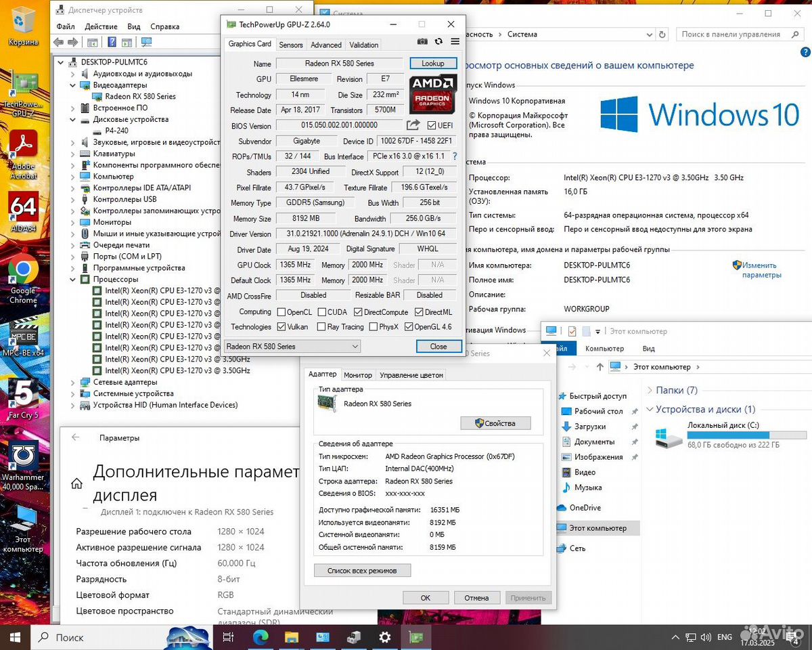This screenshot has height=650, width=812.
Task: Expand the Клавиатуры node
Action: point(73,154)
